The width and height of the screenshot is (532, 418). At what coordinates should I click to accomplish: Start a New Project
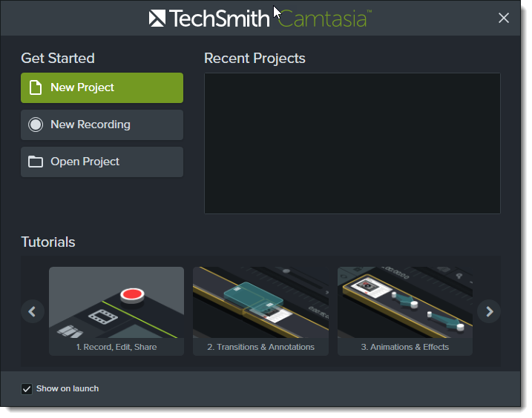[102, 87]
